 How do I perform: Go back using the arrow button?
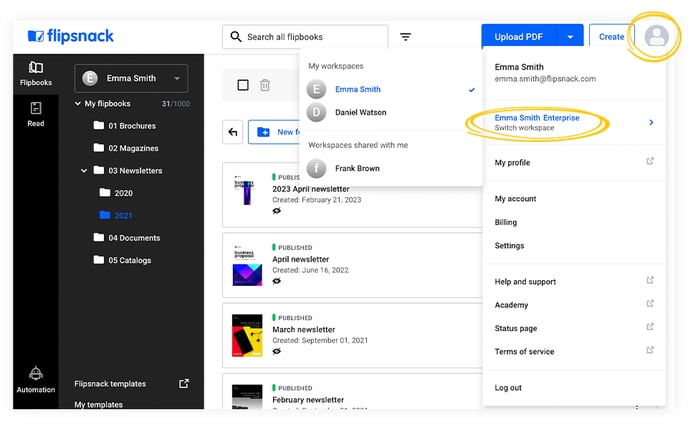click(233, 132)
